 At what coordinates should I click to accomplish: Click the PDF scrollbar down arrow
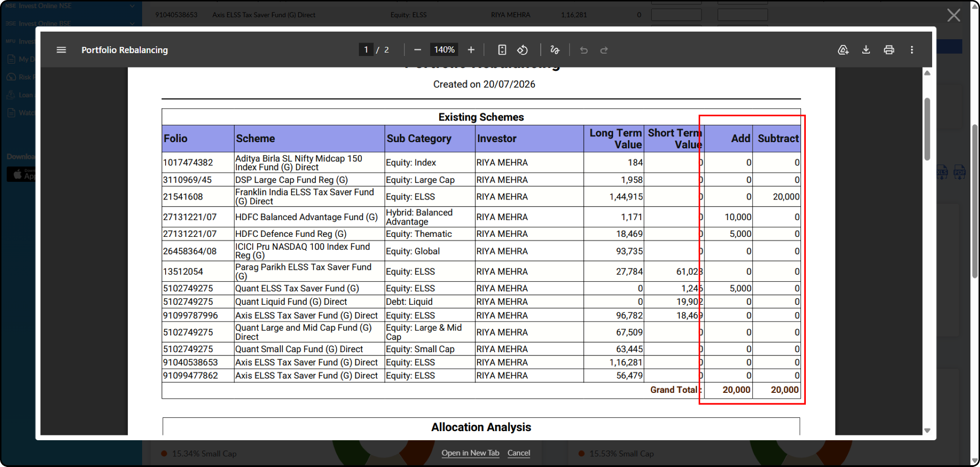(927, 430)
